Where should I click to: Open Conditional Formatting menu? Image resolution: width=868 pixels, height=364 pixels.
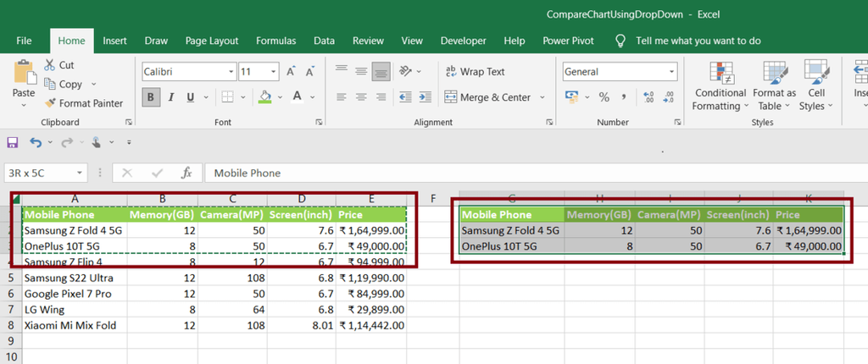coord(721,85)
